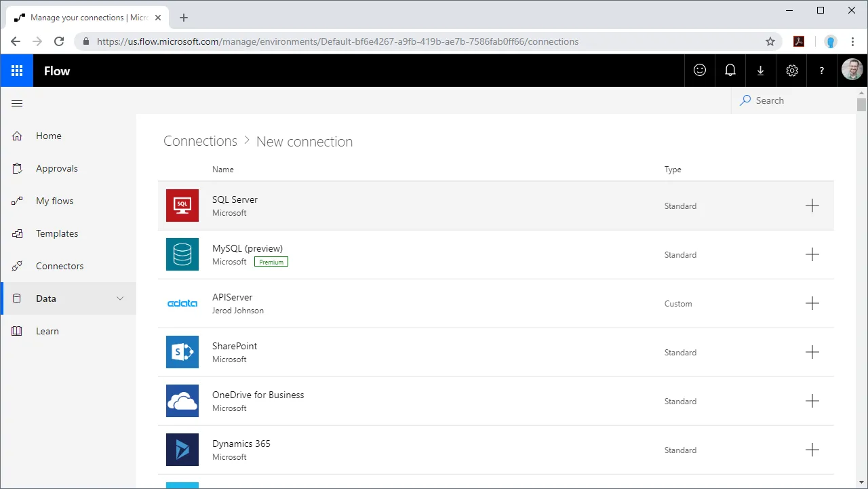Viewport: 868px width, 489px height.
Task: Open the browser menu with three dots
Action: [x=852, y=41]
